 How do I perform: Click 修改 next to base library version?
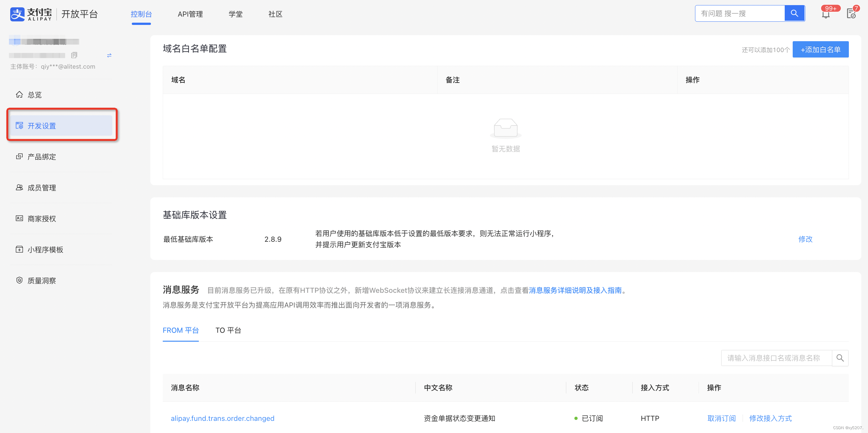806,239
